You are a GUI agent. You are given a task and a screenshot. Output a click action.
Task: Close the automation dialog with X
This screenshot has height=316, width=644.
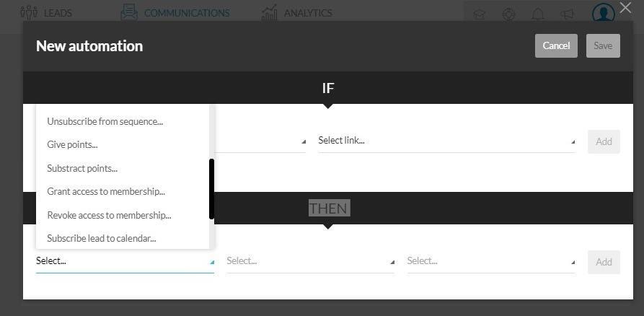pyautogui.click(x=625, y=7)
